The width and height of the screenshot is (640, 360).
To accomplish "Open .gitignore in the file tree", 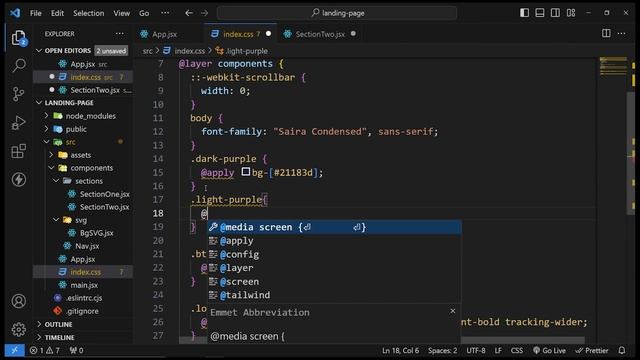I will point(83,311).
